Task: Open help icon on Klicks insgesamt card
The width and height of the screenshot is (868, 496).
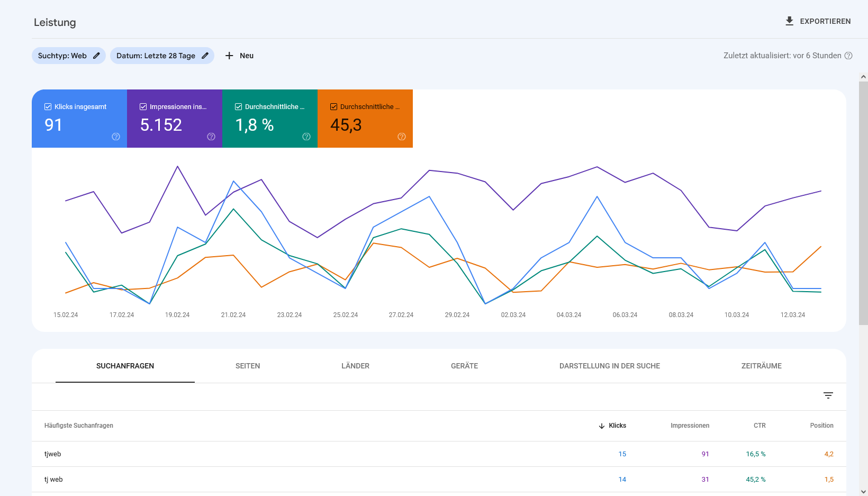Action: click(116, 137)
